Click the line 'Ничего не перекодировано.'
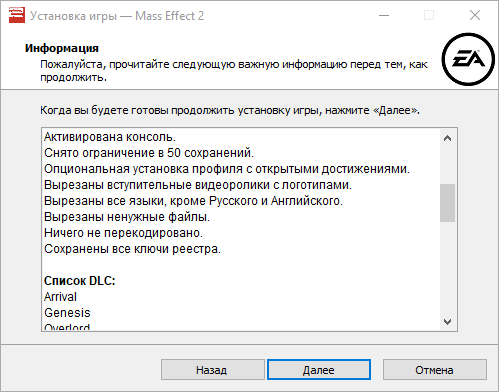 pos(123,233)
